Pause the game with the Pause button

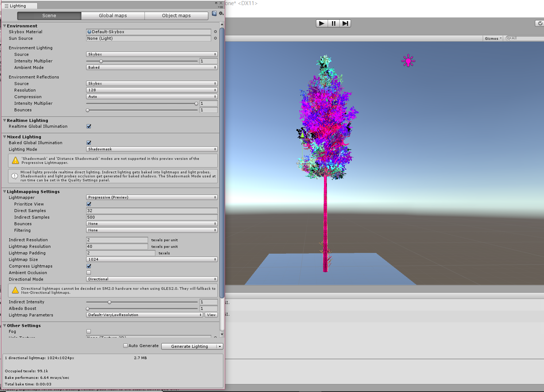click(x=333, y=23)
